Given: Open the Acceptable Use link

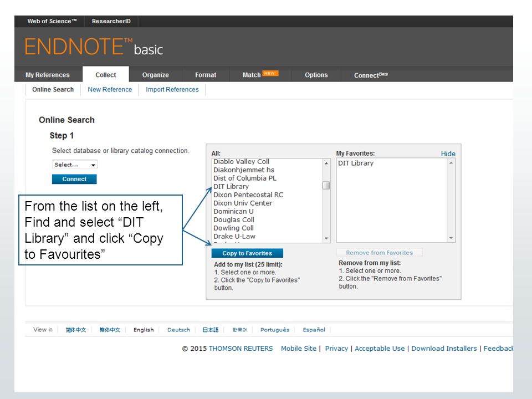Looking at the screenshot, I should click(380, 349).
